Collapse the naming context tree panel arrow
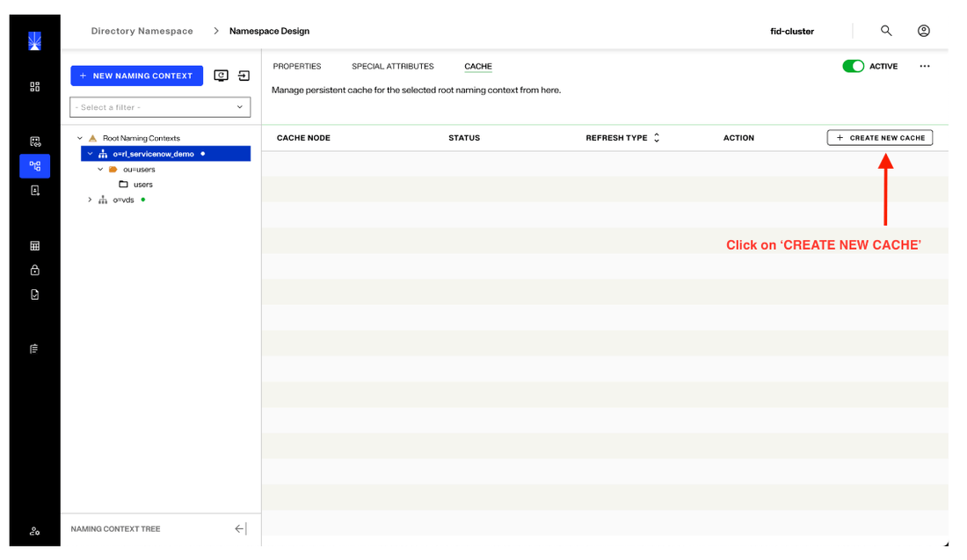Image resolution: width=967 pixels, height=560 pixels. click(241, 528)
